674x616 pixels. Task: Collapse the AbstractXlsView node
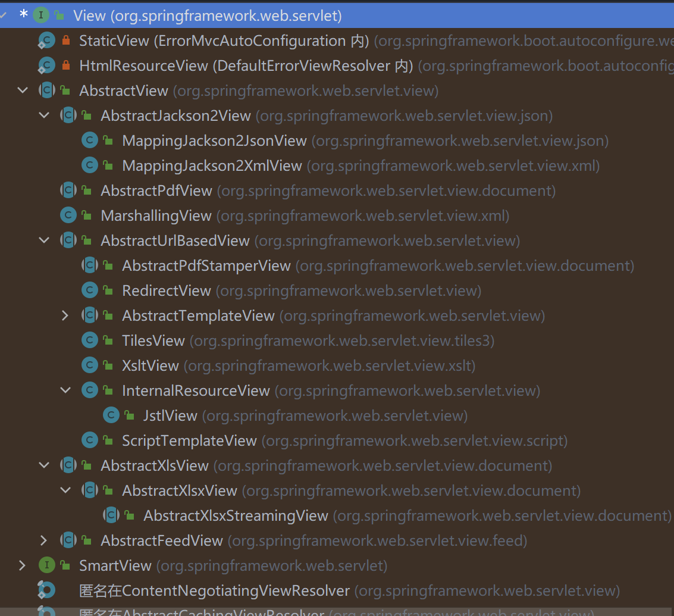click(44, 465)
